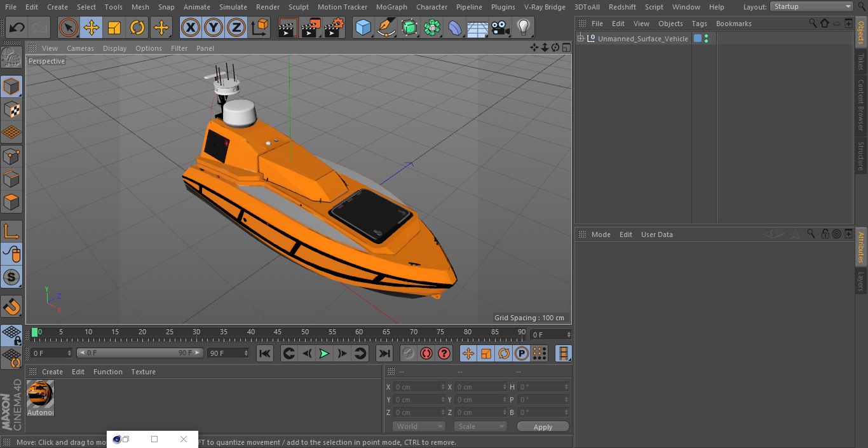Click the X position stepper arrows
Image resolution: width=868 pixels, height=448 pixels.
443,387
